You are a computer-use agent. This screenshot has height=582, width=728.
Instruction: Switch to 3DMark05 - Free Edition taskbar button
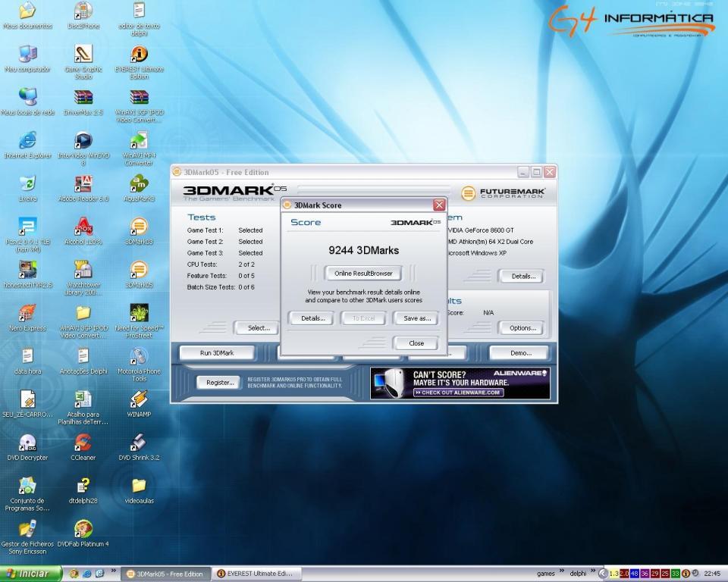pyautogui.click(x=166, y=574)
